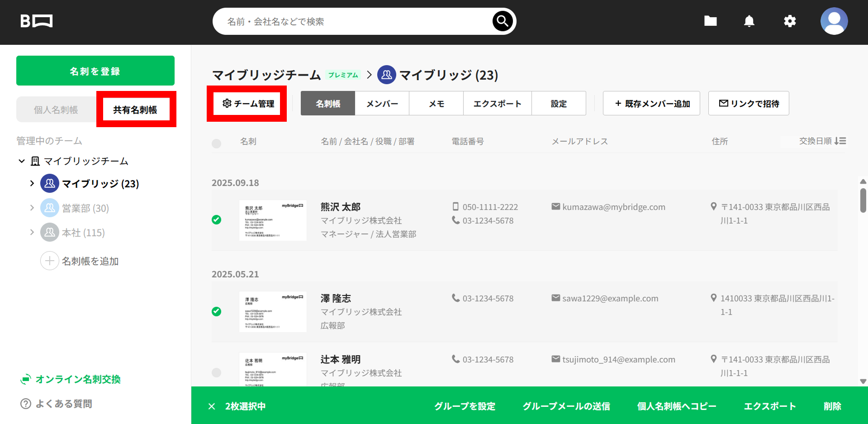Check the checkbox for 辻本 雅明
868x424 pixels.
(x=217, y=372)
